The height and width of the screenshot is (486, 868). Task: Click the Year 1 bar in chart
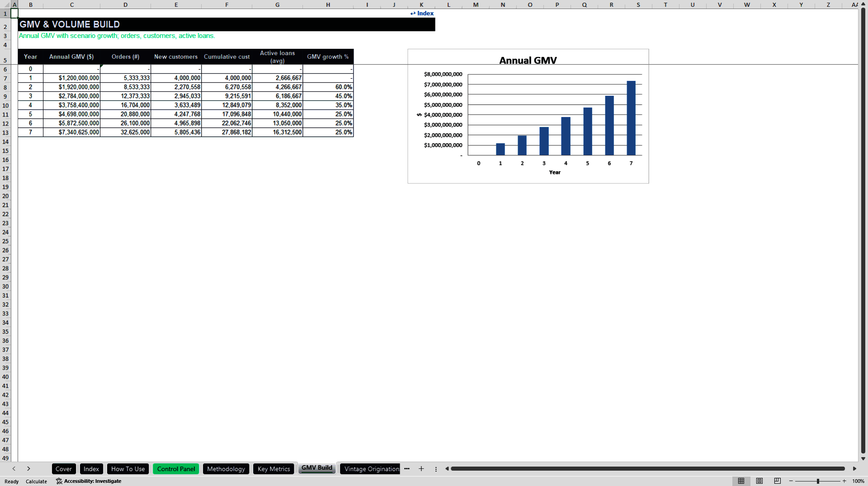(x=500, y=150)
